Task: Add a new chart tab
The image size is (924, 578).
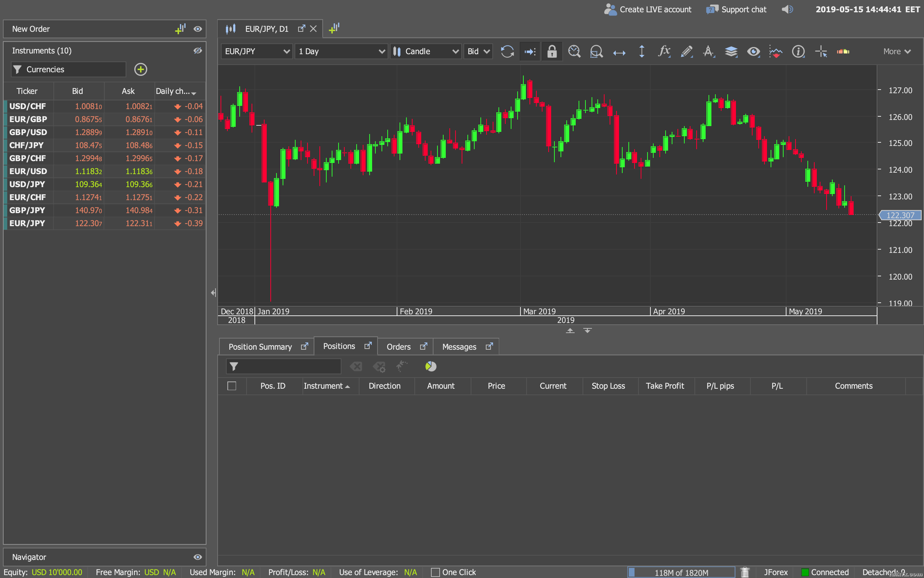Action: [x=334, y=28]
